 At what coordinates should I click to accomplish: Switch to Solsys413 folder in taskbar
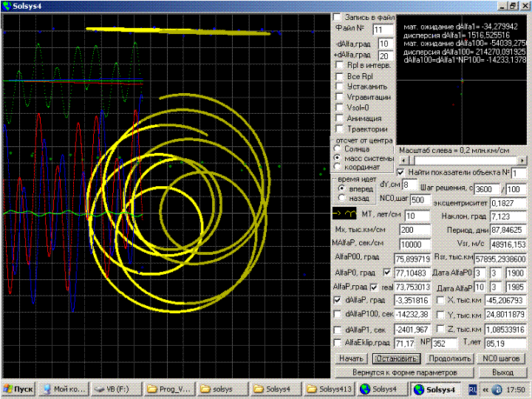point(329,389)
